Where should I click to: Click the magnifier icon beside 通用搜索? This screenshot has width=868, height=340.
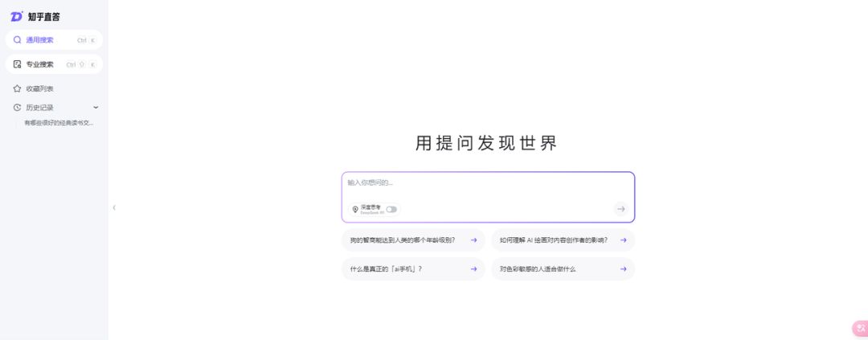pyautogui.click(x=17, y=39)
